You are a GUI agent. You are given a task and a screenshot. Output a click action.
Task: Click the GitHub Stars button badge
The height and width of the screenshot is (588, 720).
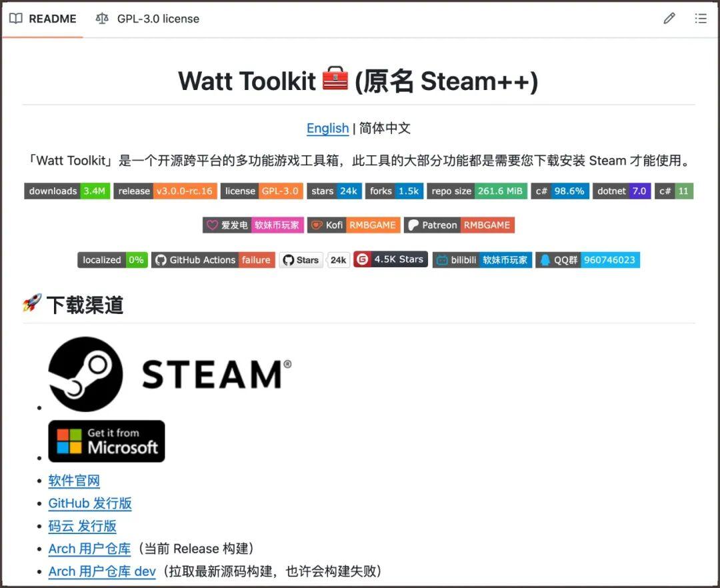pyautogui.click(x=301, y=260)
